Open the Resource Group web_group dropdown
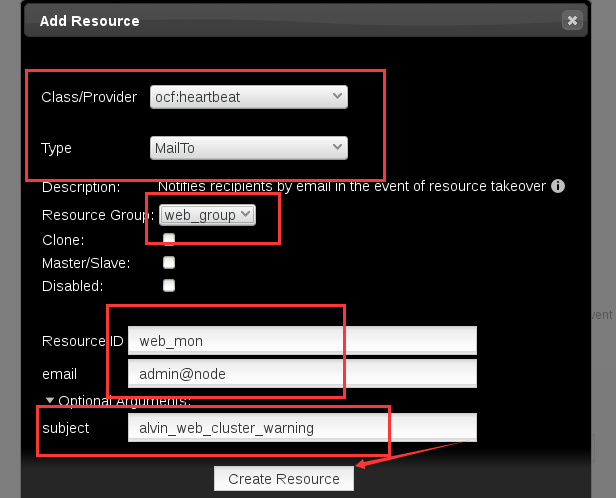 click(207, 215)
